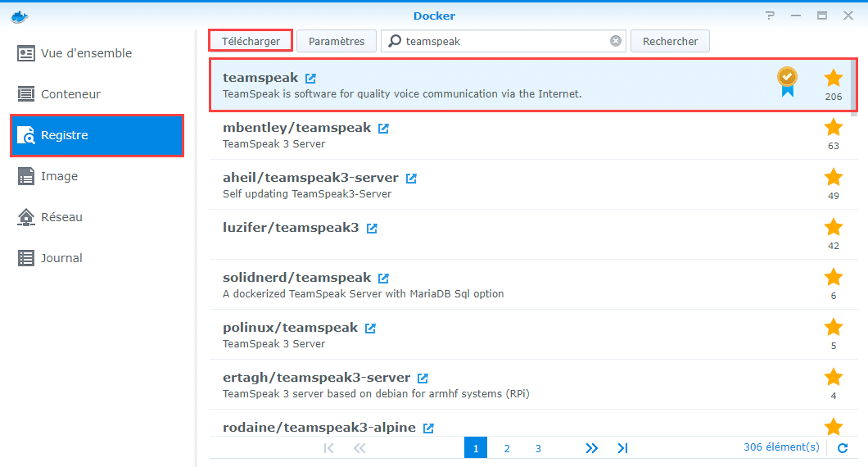
Task: Jump back with double-chevron pagination arrow
Action: click(359, 448)
